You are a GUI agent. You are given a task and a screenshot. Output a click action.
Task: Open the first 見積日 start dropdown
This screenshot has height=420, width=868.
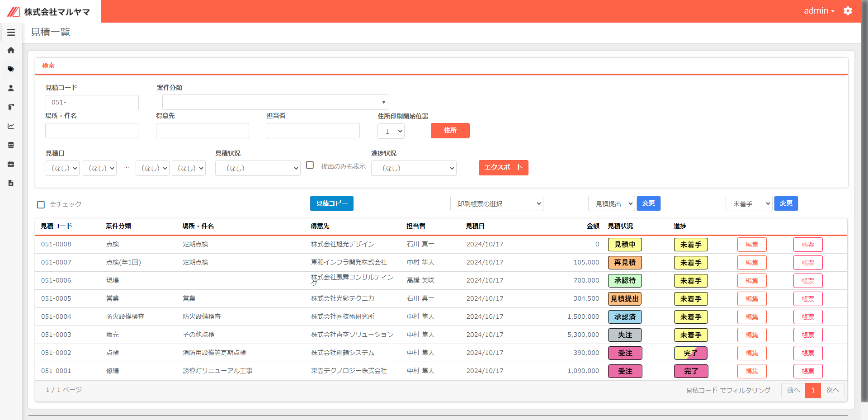click(62, 168)
